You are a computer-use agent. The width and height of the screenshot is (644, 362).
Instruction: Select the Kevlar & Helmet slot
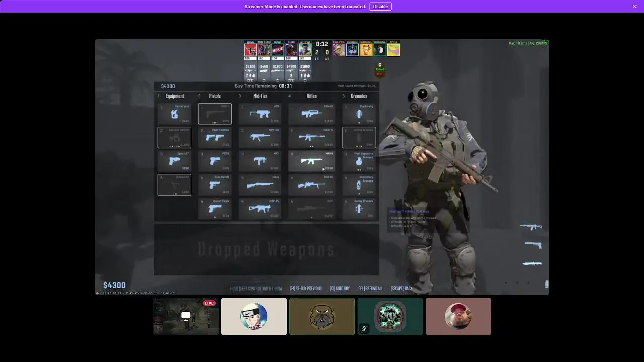tap(174, 137)
